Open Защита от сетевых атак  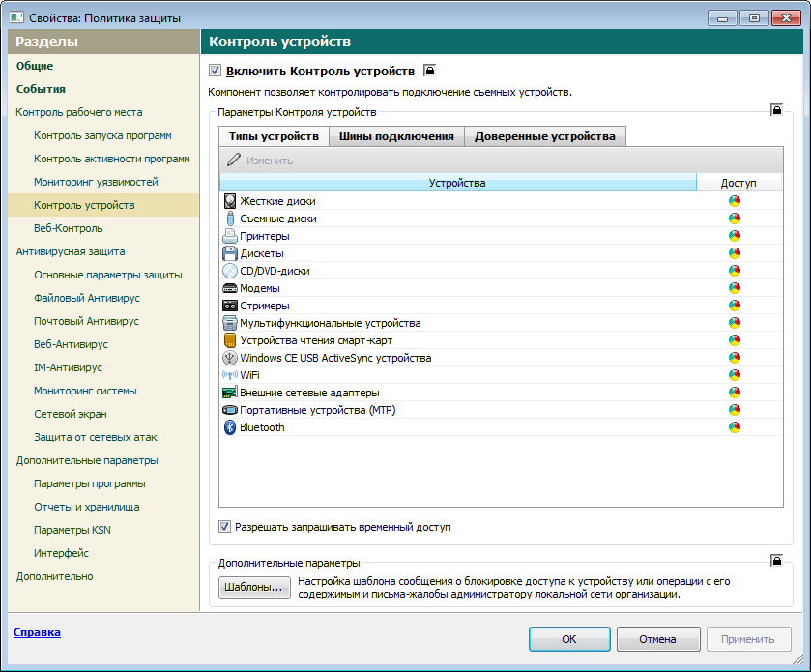coord(96,437)
